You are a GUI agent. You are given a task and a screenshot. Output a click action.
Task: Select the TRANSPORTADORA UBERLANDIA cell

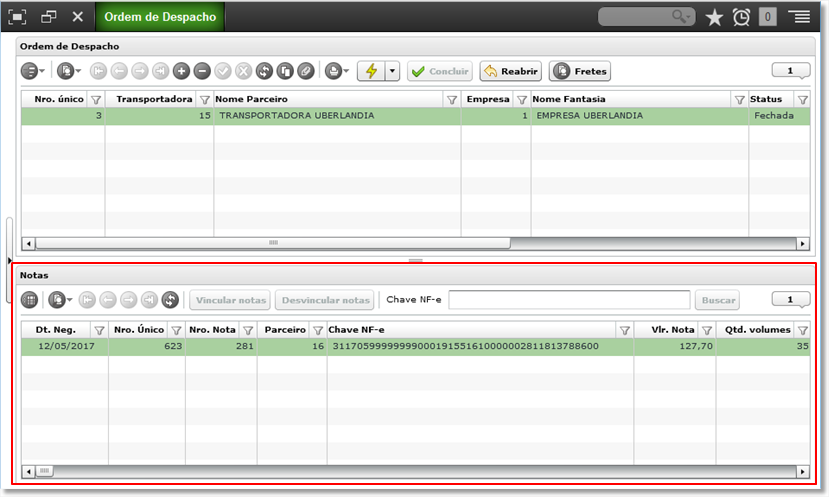[x=337, y=115]
